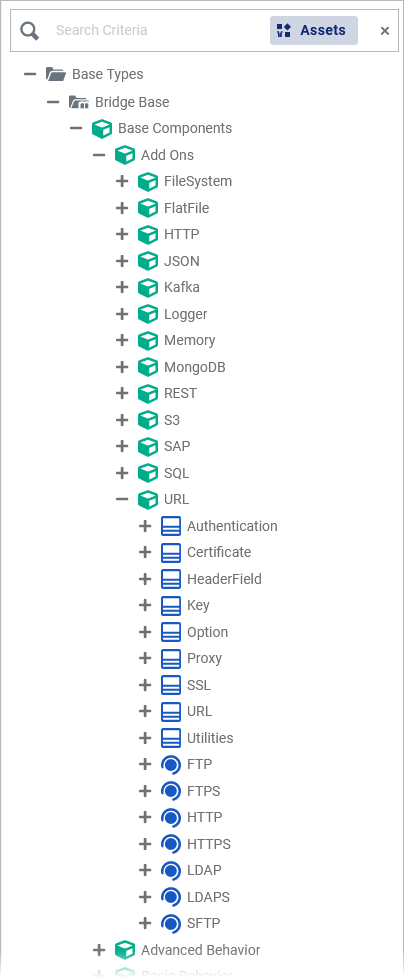Click into the Search Criteria field
Screen dimensions: 404x978
(x=156, y=30)
